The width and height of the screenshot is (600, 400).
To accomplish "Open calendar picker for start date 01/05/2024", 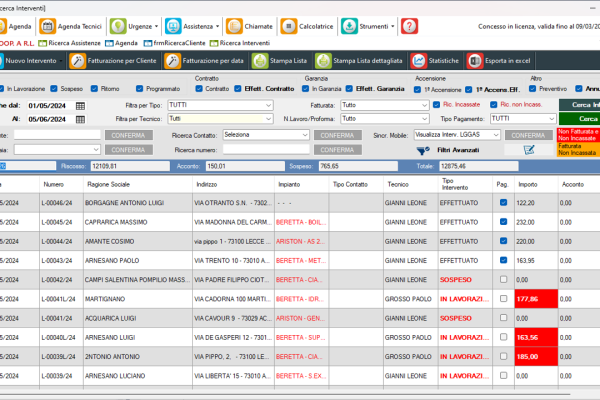I will pyautogui.click(x=80, y=106).
